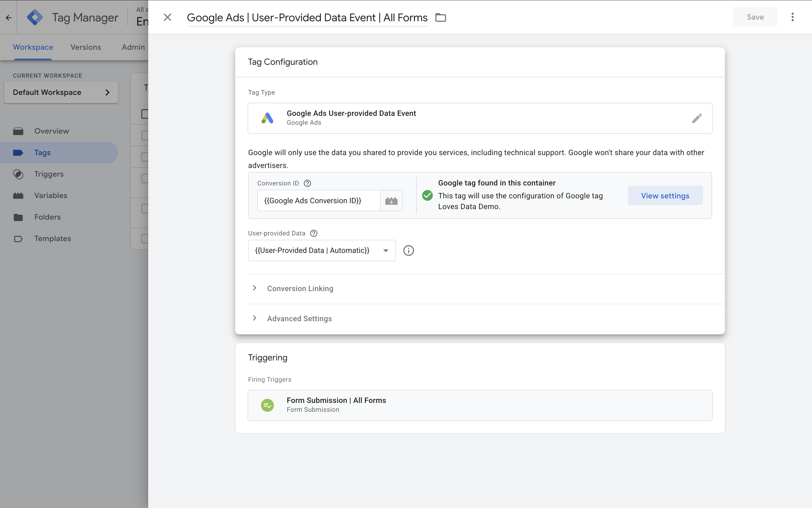Image resolution: width=812 pixels, height=508 pixels.
Task: Click the info icon beside User-provided Data
Action: 408,250
